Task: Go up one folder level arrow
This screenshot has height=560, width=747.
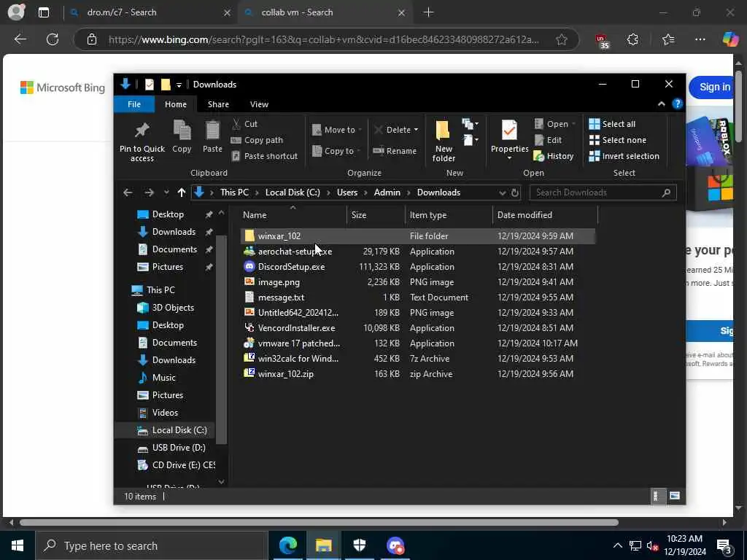Action: click(x=181, y=192)
